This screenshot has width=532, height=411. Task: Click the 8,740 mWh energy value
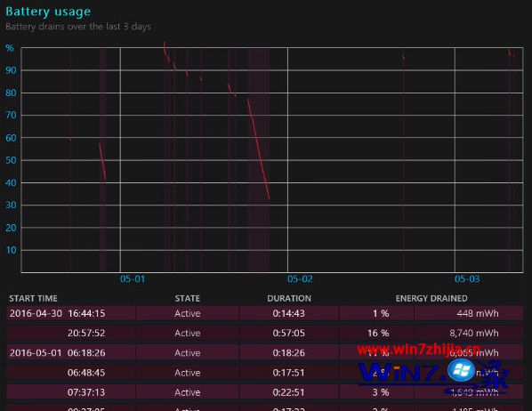click(474, 333)
